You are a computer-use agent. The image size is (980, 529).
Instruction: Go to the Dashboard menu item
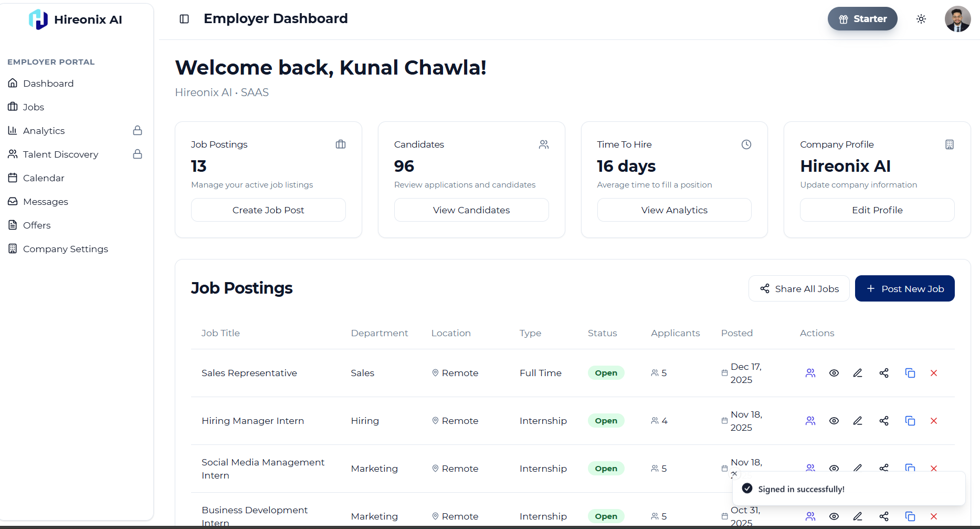click(48, 83)
